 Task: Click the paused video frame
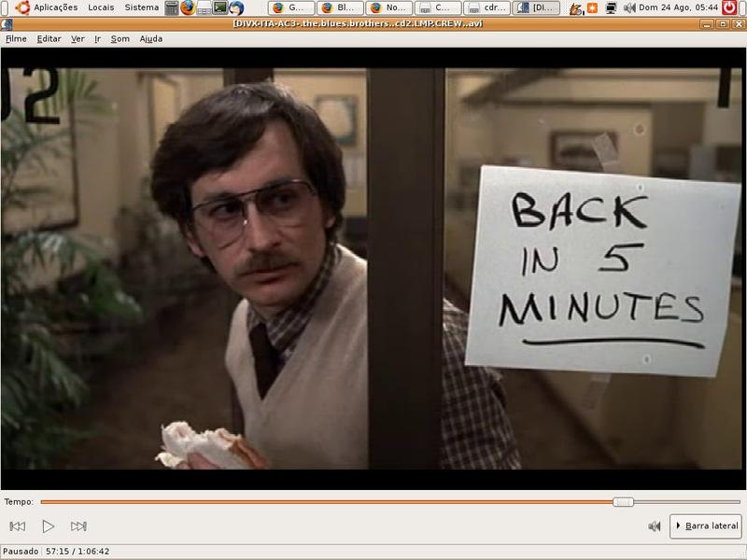(373, 269)
